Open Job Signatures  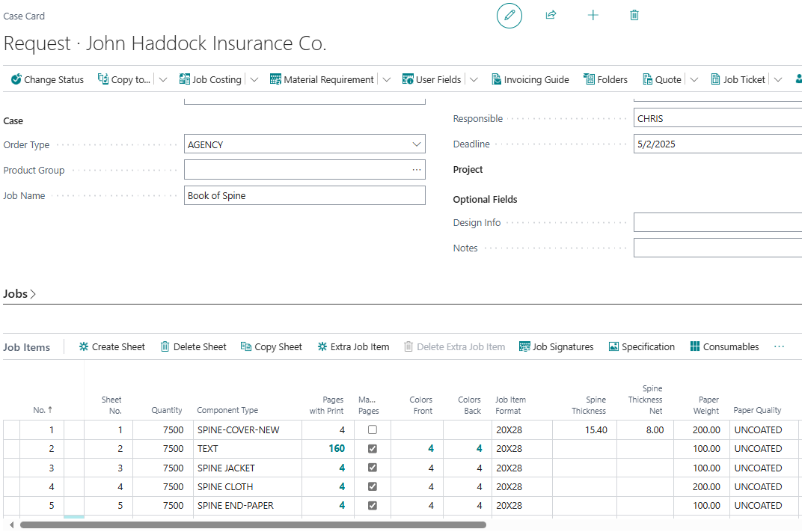[x=557, y=347]
